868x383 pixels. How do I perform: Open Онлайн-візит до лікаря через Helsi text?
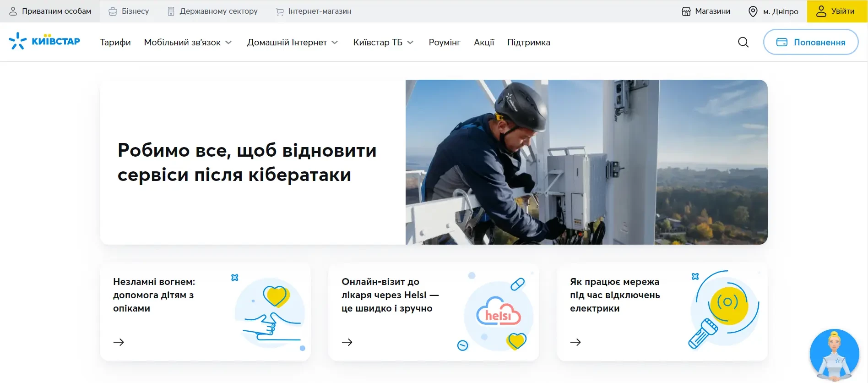[x=390, y=295]
